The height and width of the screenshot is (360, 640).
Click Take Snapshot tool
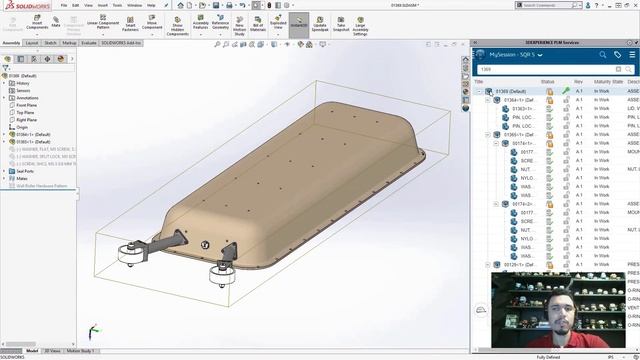341,24
